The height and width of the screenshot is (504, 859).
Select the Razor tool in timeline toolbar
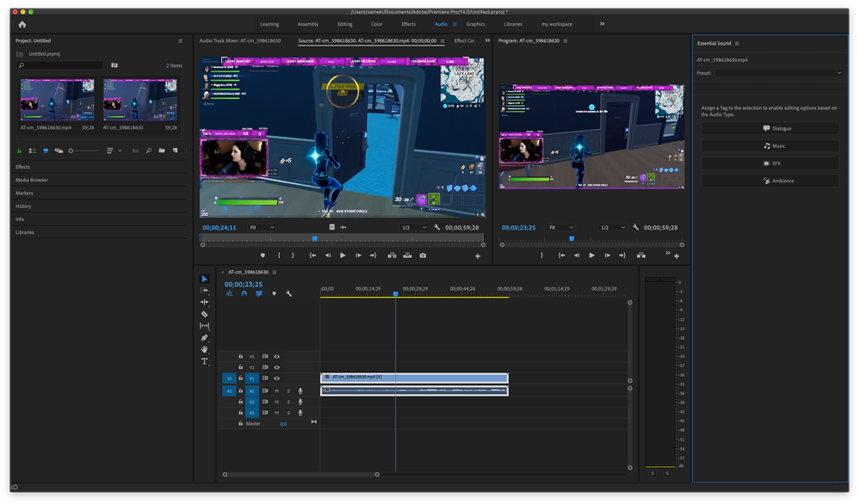(205, 315)
